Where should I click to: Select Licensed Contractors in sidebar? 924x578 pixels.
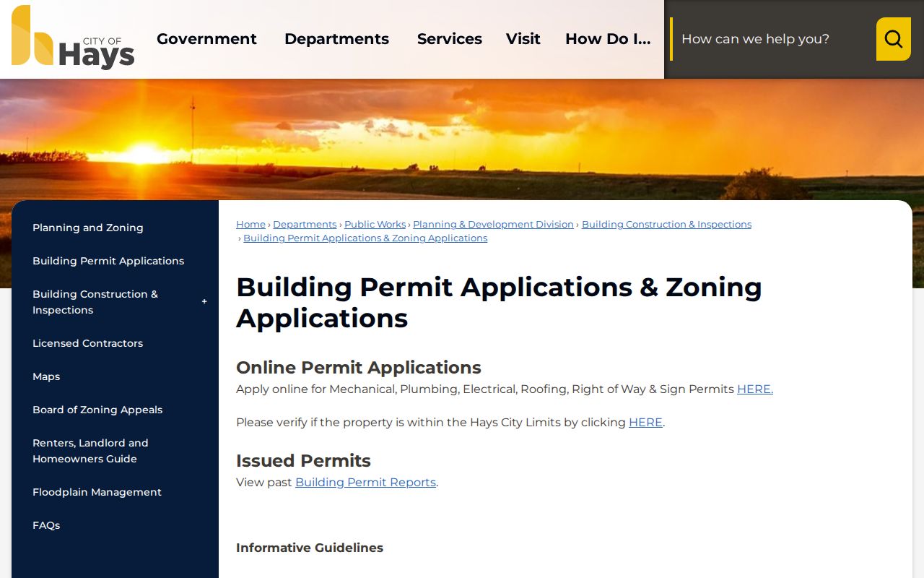pos(88,343)
